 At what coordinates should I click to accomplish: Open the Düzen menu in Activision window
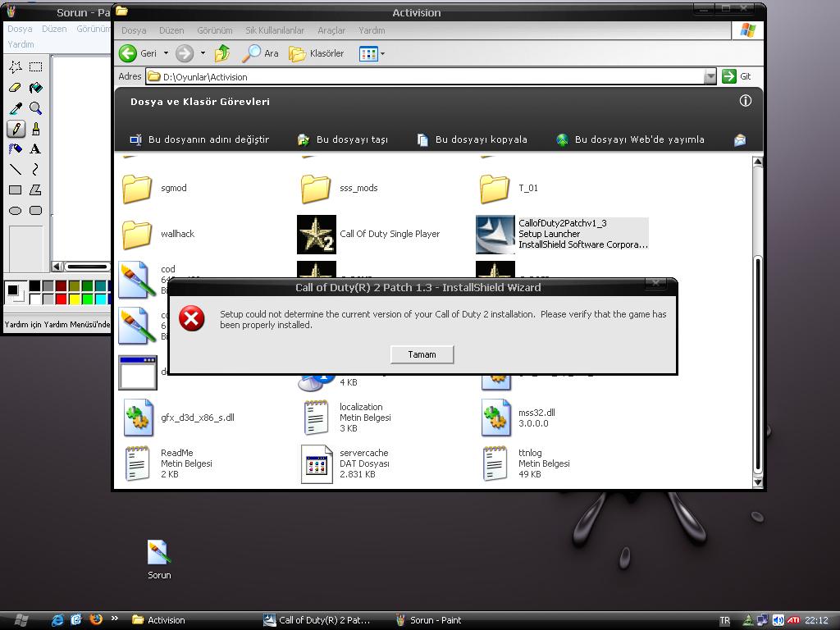[171, 30]
